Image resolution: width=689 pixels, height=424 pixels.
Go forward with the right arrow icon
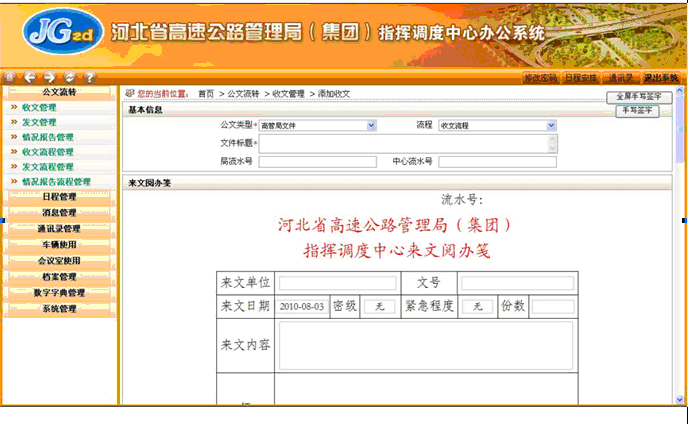pos(49,77)
